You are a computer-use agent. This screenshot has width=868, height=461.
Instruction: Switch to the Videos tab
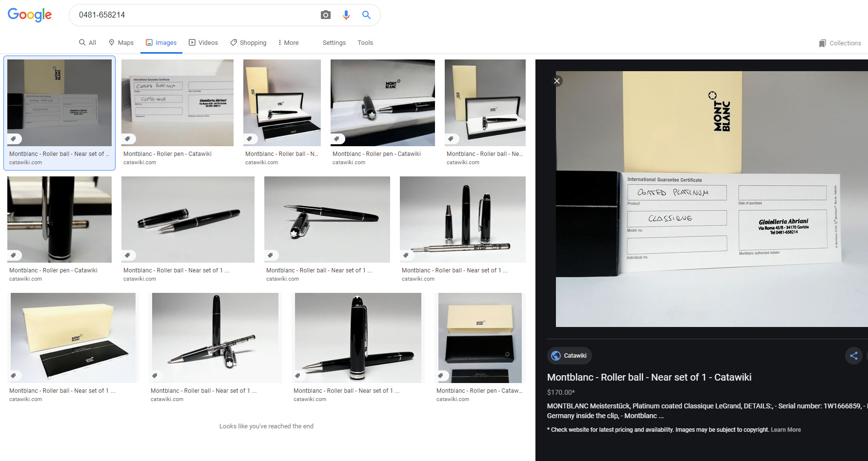203,43
